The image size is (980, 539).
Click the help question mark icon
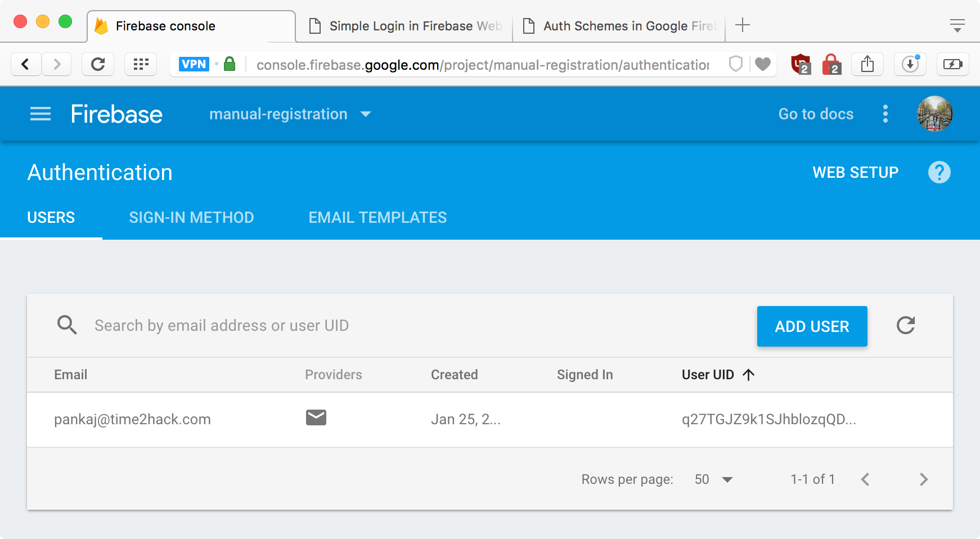(939, 172)
